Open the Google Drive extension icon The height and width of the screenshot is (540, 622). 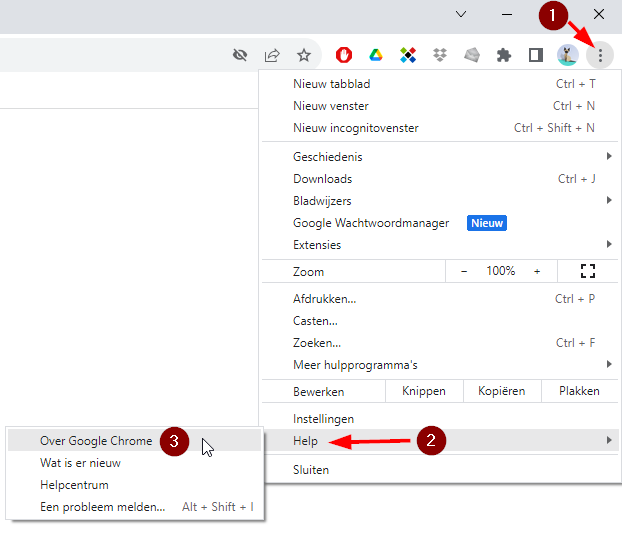point(376,55)
